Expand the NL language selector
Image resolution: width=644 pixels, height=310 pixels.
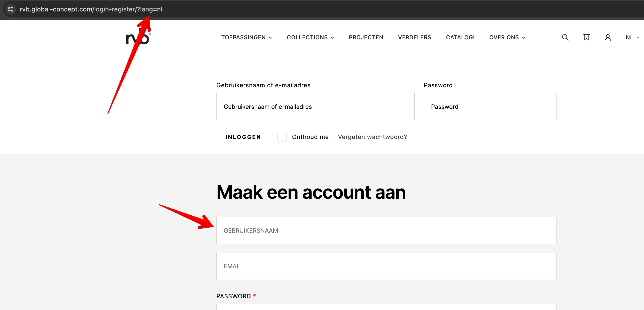click(x=632, y=37)
